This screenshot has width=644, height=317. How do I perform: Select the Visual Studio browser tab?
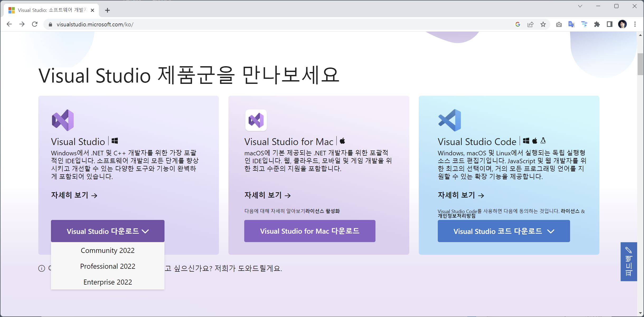click(51, 10)
